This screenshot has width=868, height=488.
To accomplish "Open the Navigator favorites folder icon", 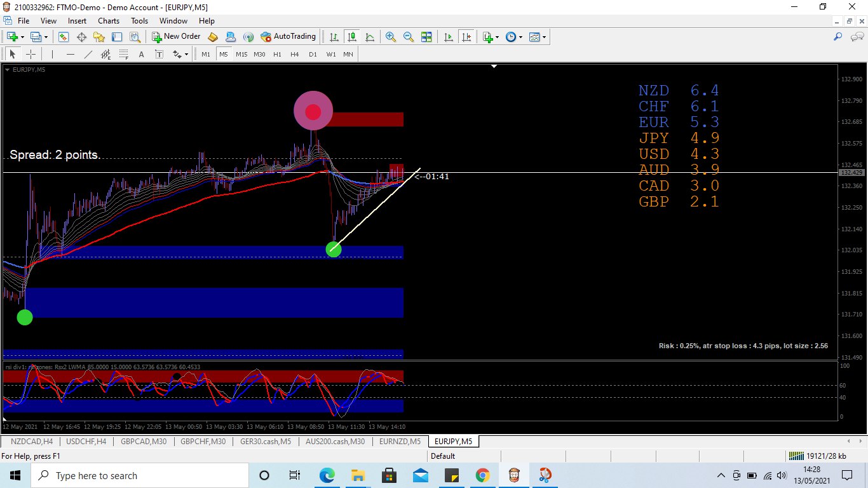I will pyautogui.click(x=99, y=37).
